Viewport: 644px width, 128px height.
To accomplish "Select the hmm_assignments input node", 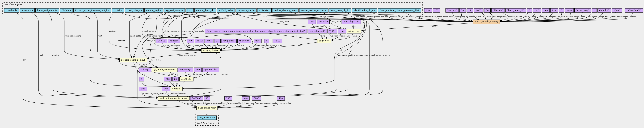I will click(x=47, y=10).
